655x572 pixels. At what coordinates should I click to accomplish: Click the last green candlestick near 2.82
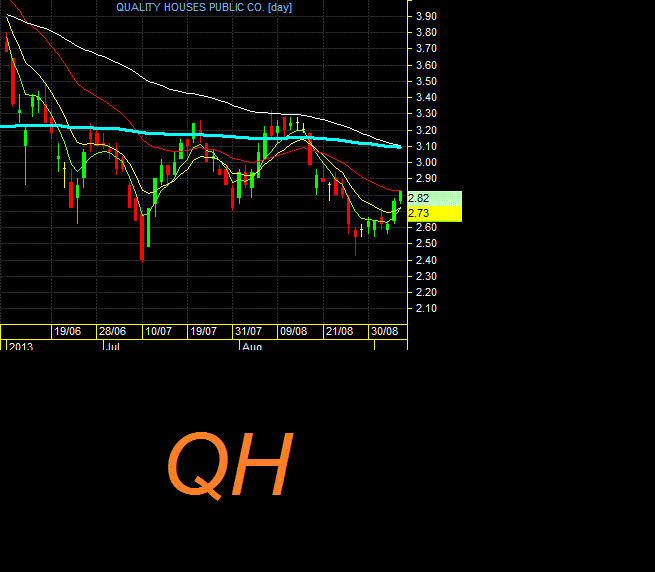(x=401, y=196)
